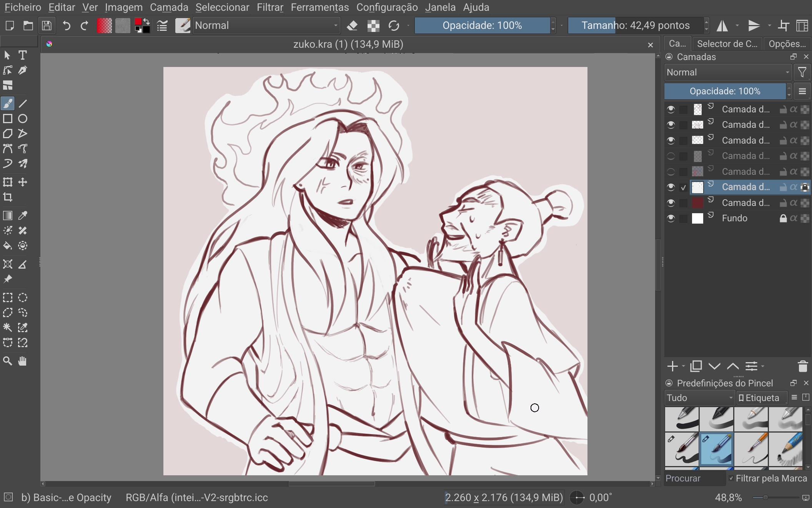
Task: Select the Gradient tool
Action: [8, 216]
